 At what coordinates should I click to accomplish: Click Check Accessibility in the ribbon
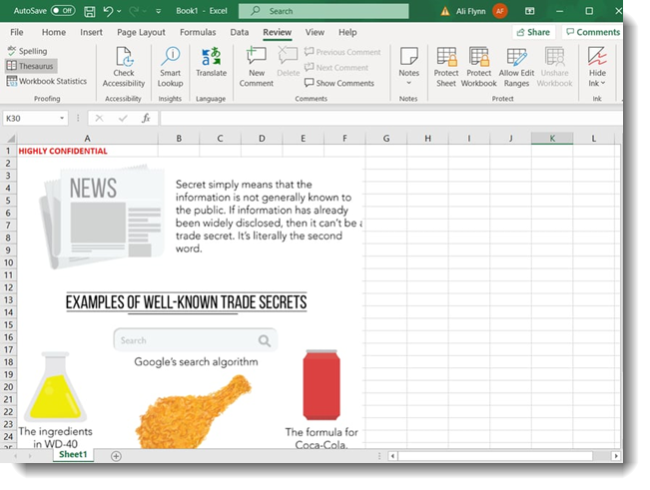tap(123, 65)
